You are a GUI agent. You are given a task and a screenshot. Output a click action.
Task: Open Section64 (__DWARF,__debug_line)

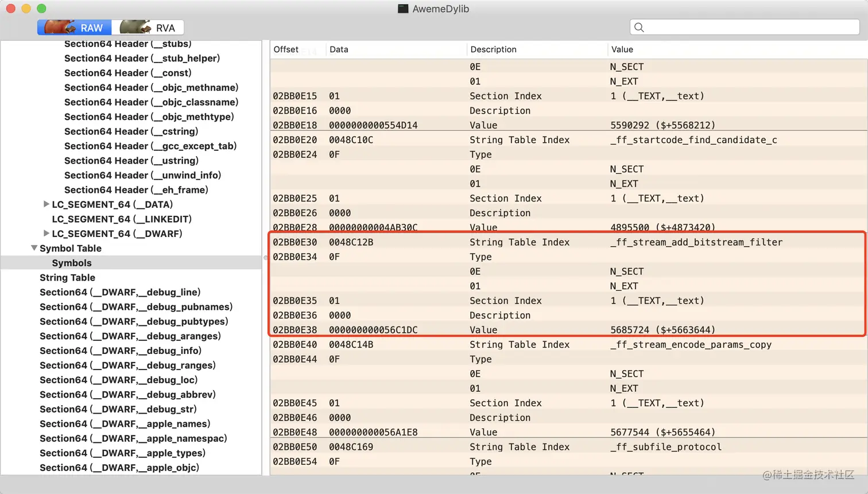[x=120, y=292]
